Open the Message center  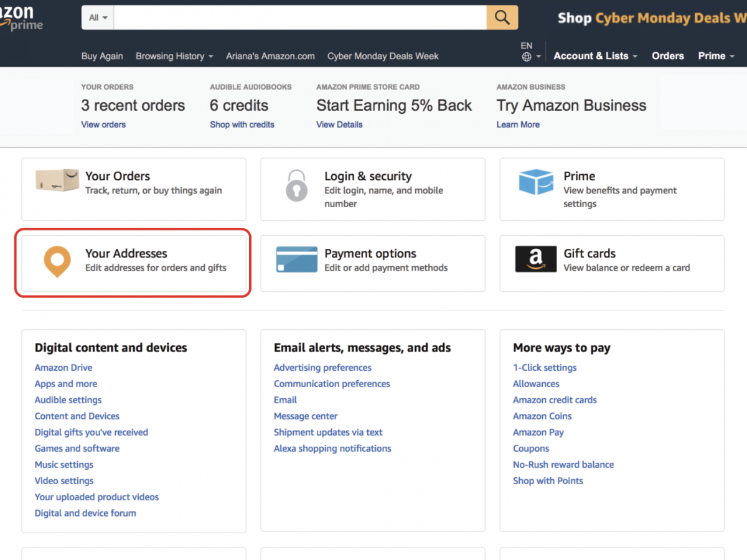[306, 416]
